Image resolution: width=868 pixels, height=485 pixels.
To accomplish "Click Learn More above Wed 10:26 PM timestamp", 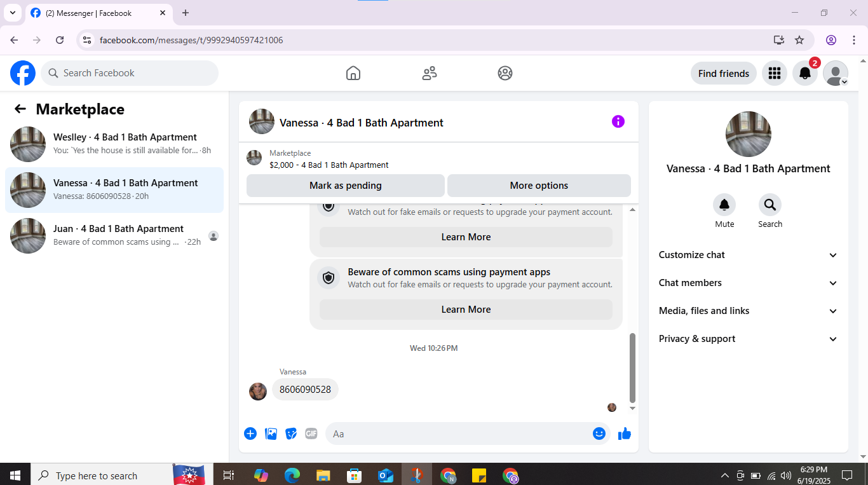I will click(466, 310).
